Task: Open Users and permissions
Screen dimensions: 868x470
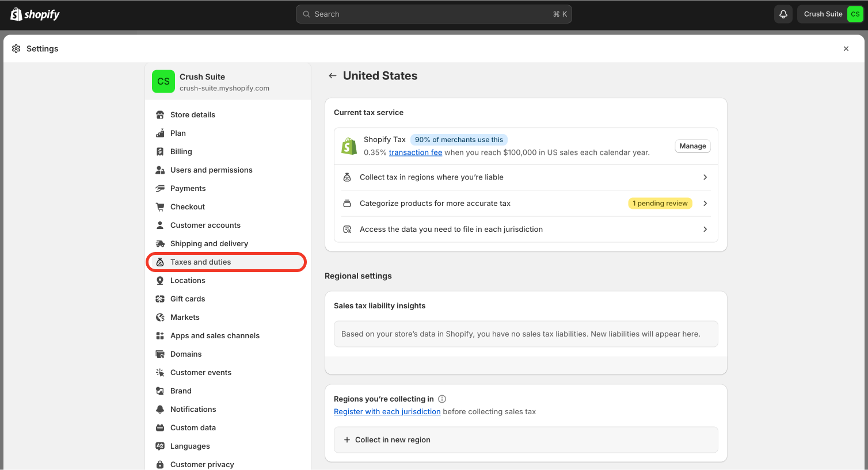Action: coord(227,170)
